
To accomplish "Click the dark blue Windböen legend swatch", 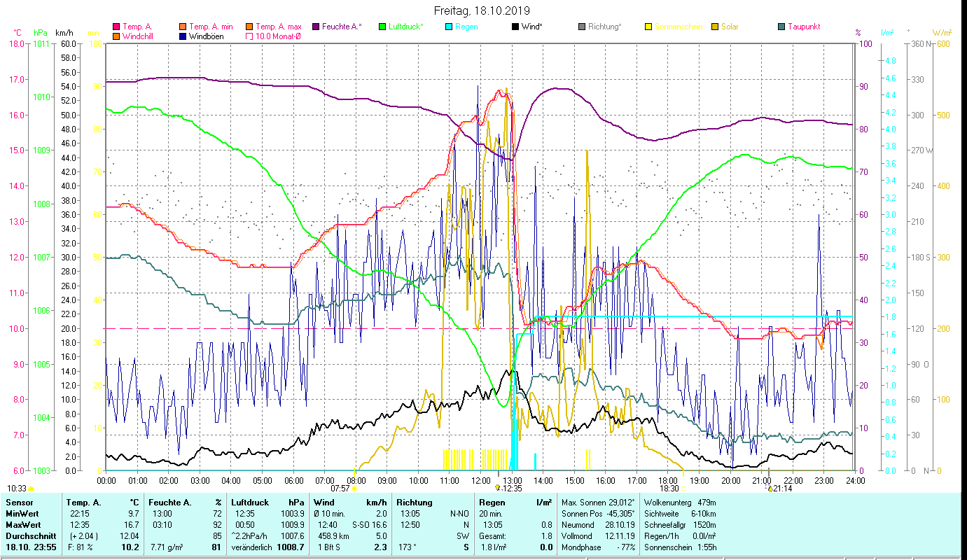I will (183, 36).
